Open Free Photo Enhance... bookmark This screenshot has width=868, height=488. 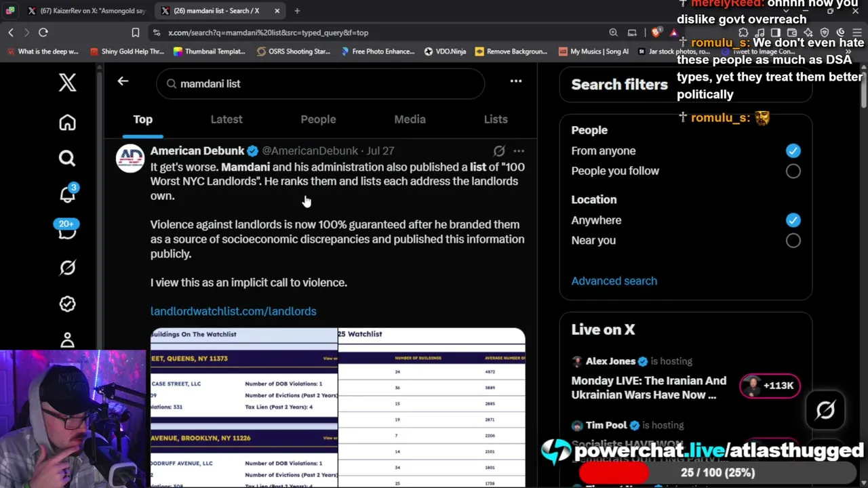pos(377,52)
